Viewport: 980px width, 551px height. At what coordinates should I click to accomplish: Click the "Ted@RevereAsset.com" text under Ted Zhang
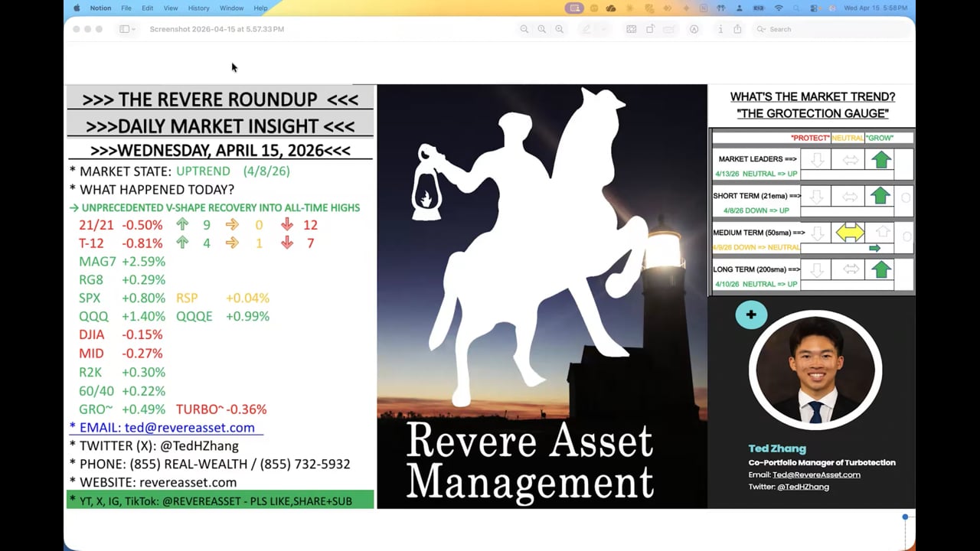(816, 474)
